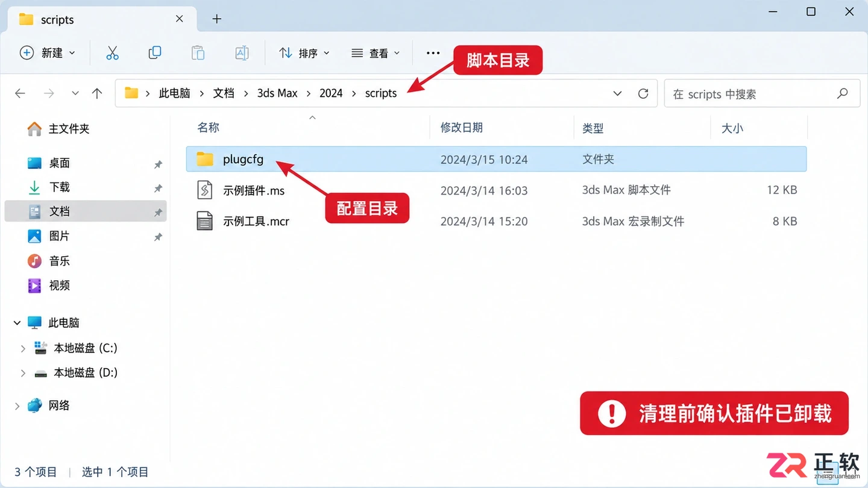Viewport: 868px width, 488px height.
Task: Click the Cut scissors icon
Action: (x=113, y=53)
